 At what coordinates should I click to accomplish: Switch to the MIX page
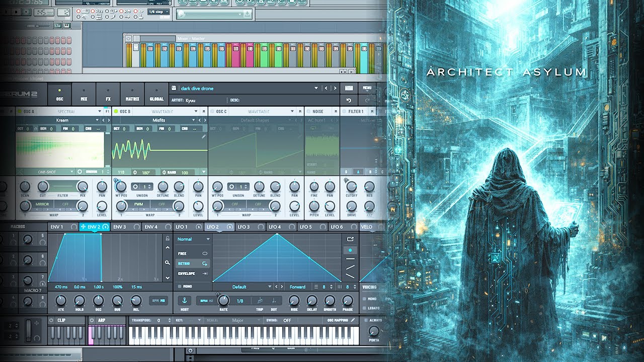coord(84,94)
